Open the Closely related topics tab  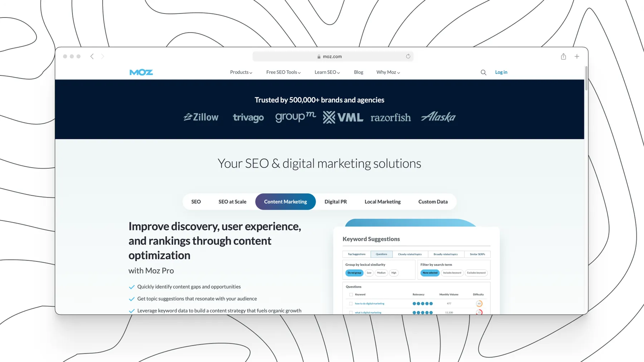(x=410, y=254)
